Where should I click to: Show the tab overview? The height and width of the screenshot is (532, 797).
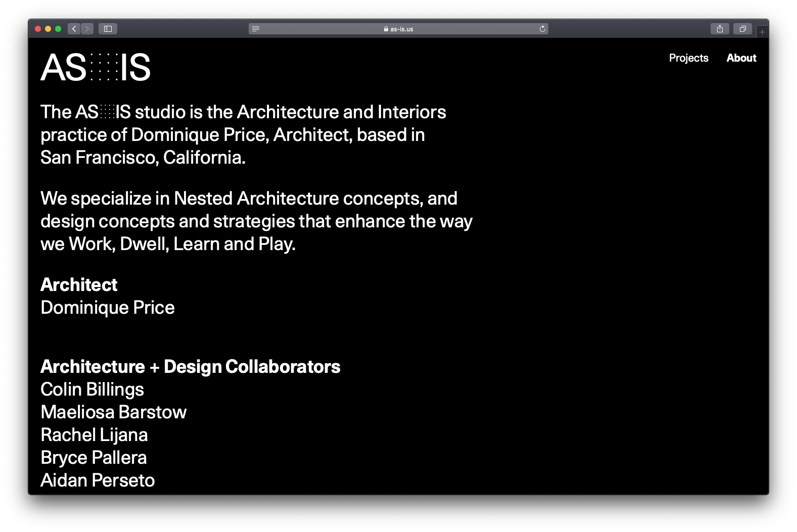pyautogui.click(x=742, y=29)
